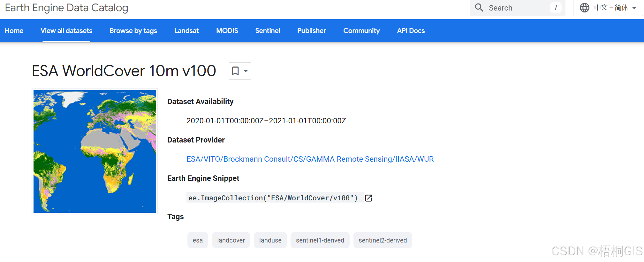This screenshot has height=262, width=644.
Task: Click the landuse tag chip
Action: pyautogui.click(x=270, y=240)
